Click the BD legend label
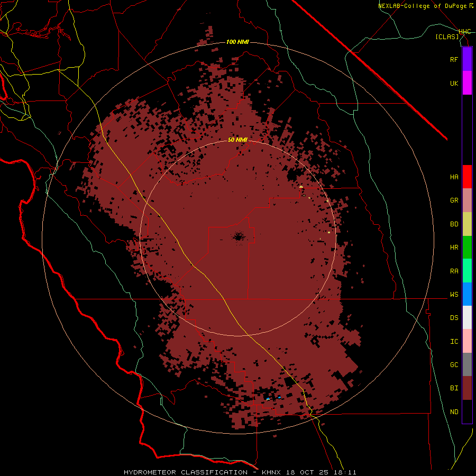 pos(454,224)
